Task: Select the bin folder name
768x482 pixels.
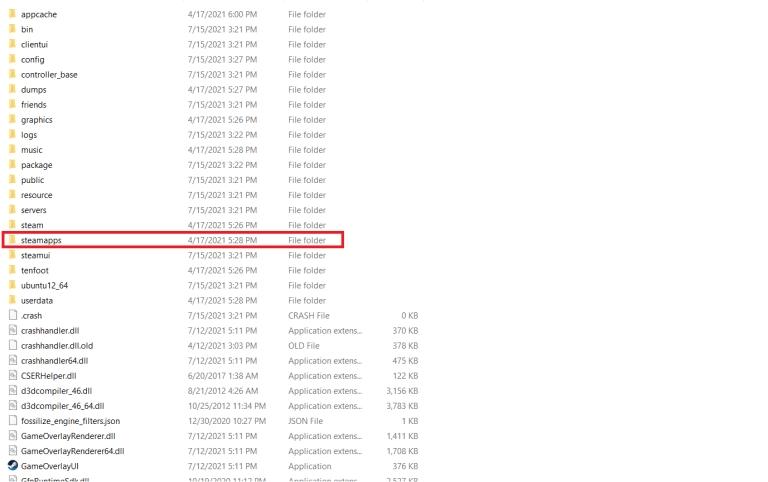Action: 27,29
